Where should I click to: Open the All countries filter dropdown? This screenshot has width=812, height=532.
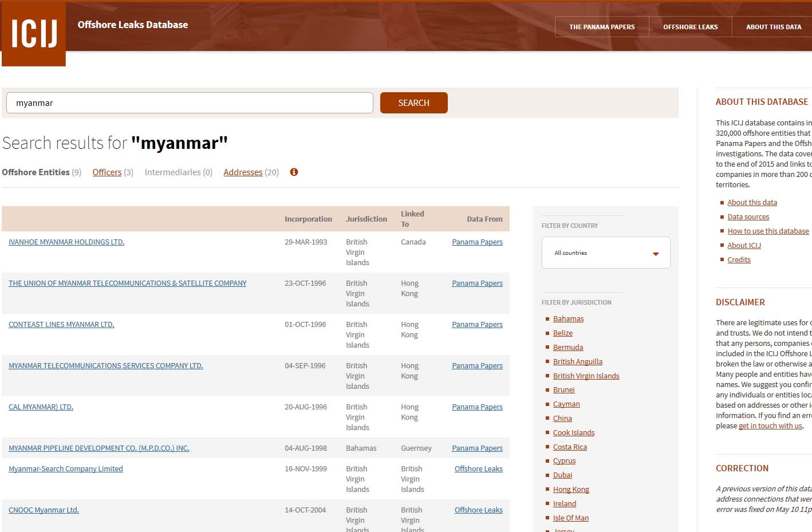(x=606, y=253)
